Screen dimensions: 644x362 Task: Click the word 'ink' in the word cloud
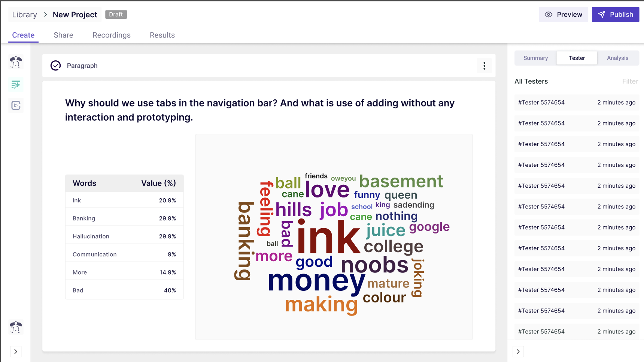pyautogui.click(x=328, y=237)
